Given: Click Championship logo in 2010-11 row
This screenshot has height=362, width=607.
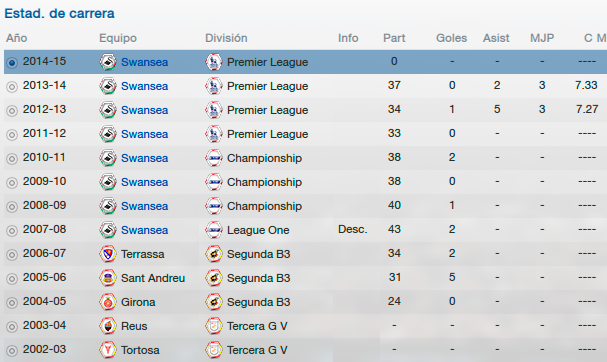Looking at the screenshot, I should 214,158.
